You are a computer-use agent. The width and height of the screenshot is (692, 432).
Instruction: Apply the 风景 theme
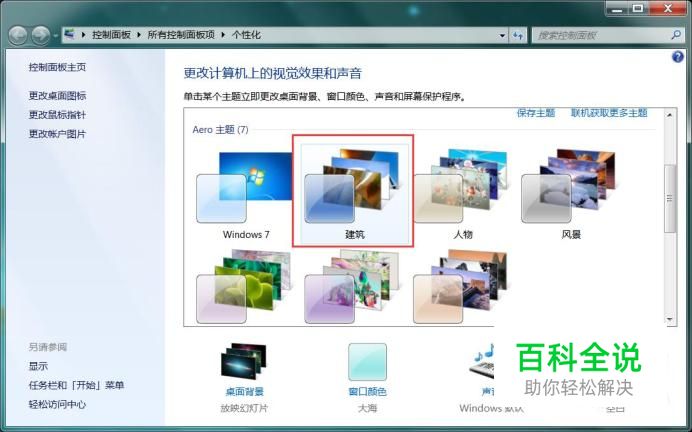click(570, 194)
